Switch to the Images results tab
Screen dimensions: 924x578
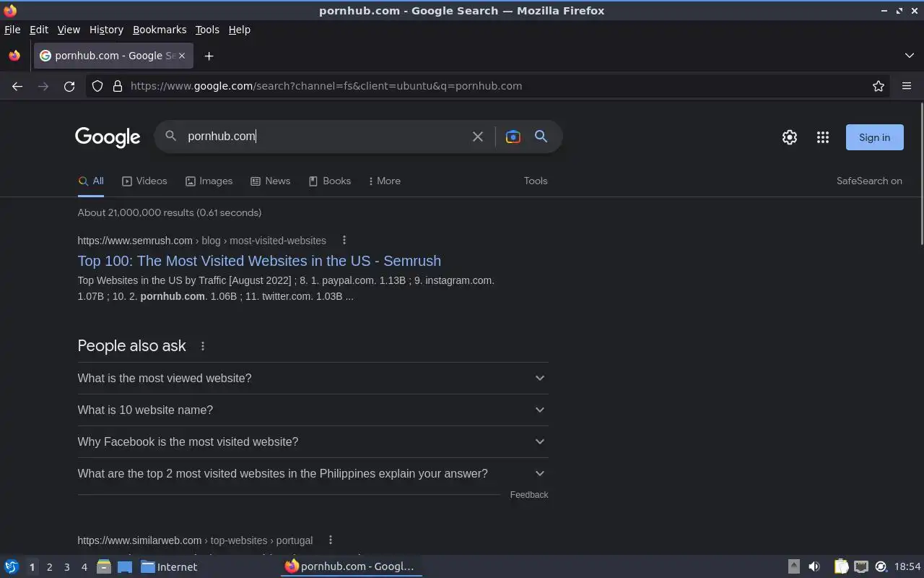point(209,181)
